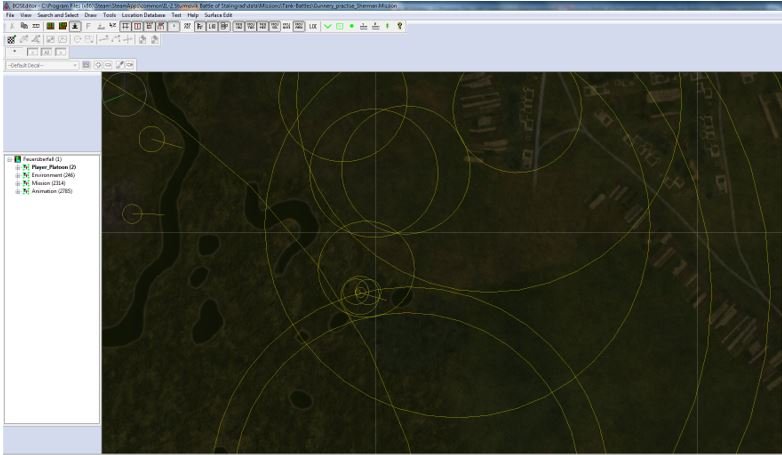The width and height of the screenshot is (782, 455).
Task: Expand the Environment tree node
Action: [17, 175]
